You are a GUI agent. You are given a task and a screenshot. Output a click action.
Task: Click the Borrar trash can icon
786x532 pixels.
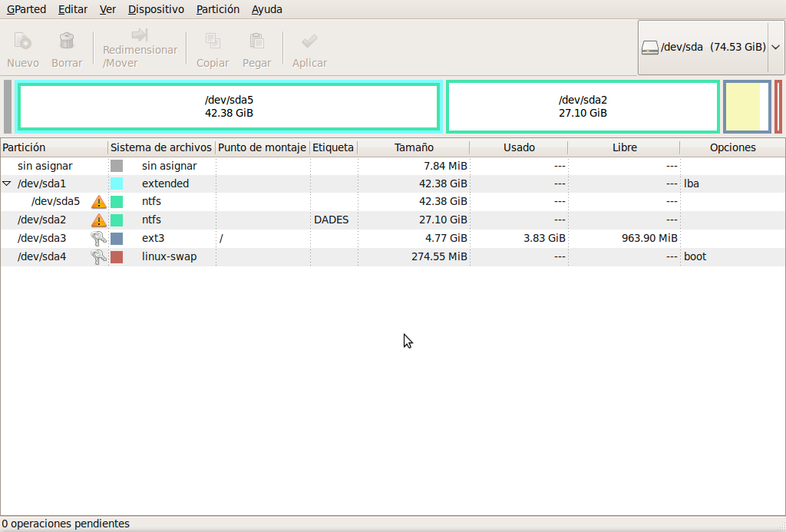(67, 41)
